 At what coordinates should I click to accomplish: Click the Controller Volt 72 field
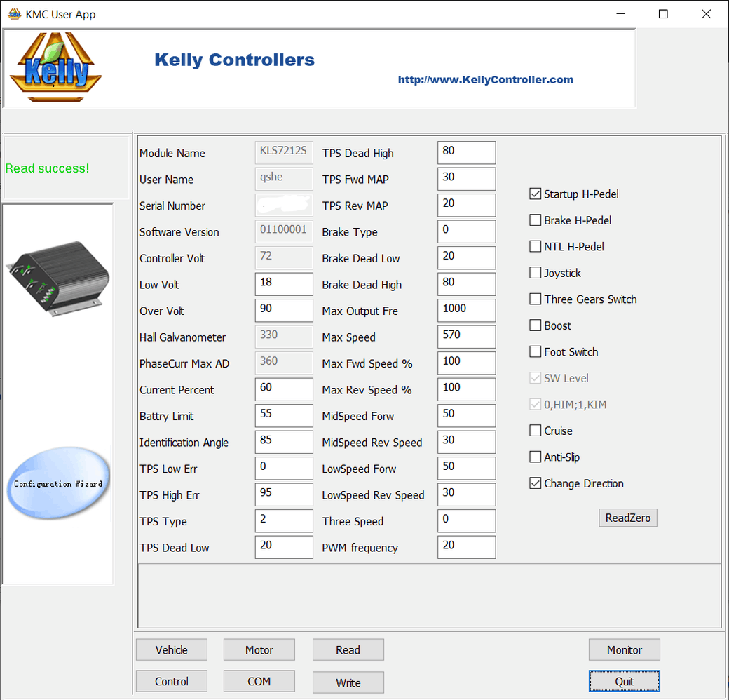284,257
